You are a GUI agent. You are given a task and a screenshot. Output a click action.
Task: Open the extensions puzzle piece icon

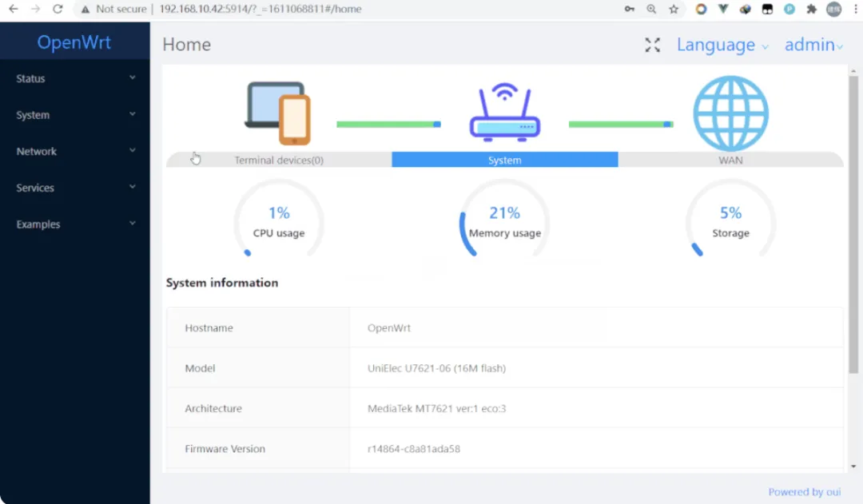click(811, 9)
